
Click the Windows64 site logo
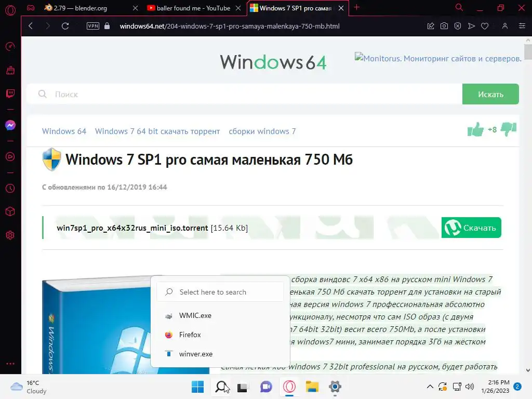point(273,62)
